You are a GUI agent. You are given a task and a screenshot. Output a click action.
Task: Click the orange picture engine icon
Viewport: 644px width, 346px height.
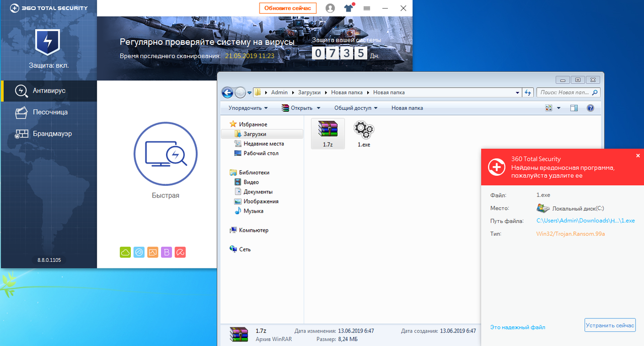153,252
